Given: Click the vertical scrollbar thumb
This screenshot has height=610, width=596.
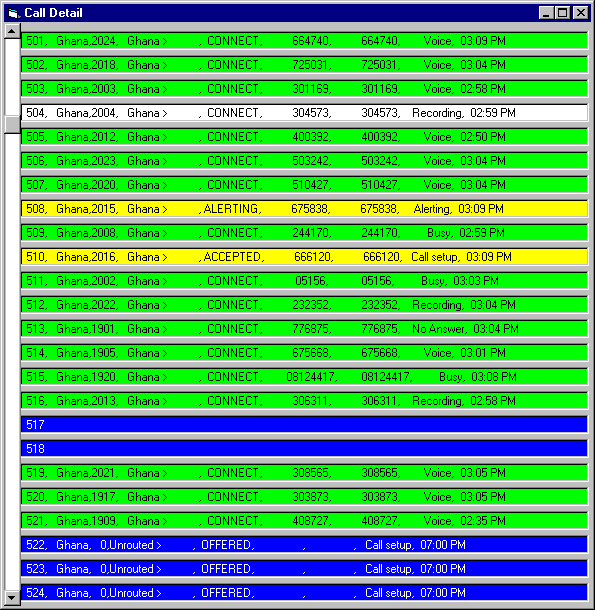Looking at the screenshot, I should (12, 124).
